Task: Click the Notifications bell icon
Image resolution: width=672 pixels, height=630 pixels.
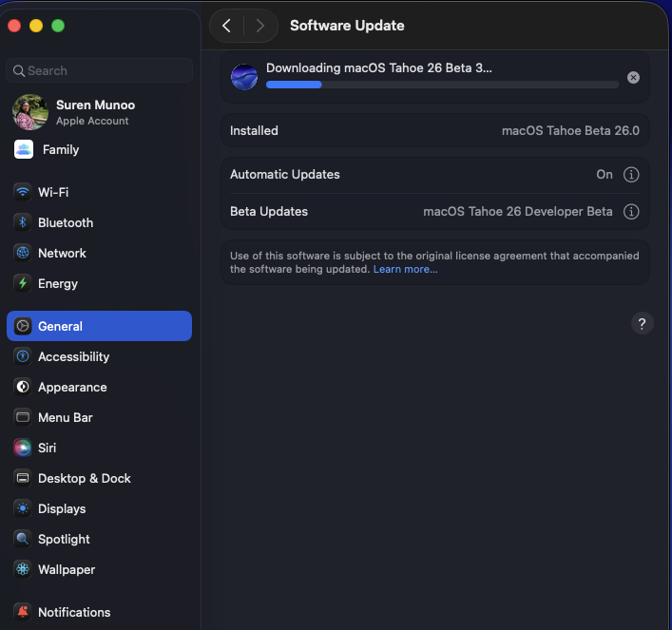Action: click(x=23, y=612)
